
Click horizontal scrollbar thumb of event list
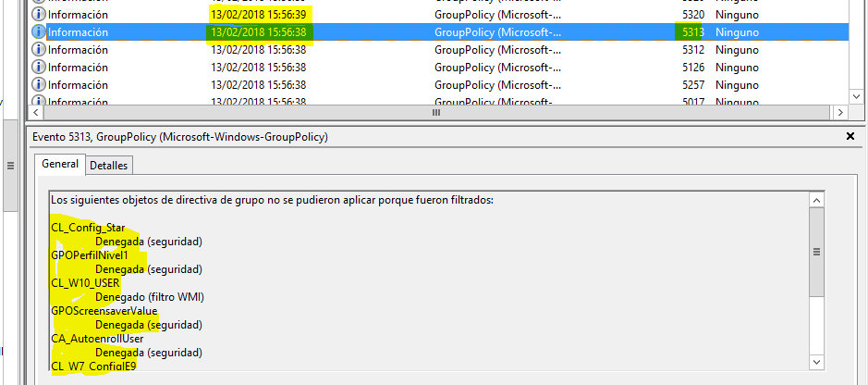(x=436, y=113)
